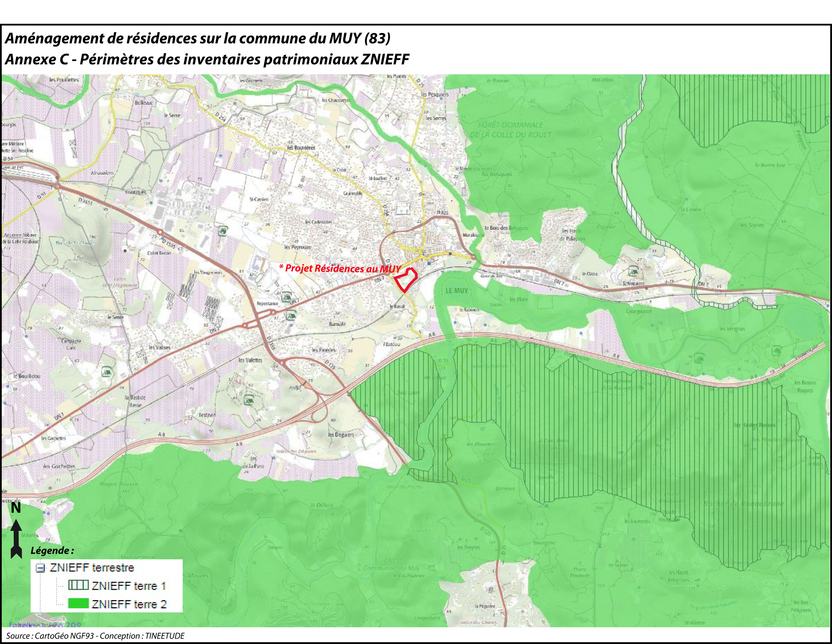The image size is (832, 644).
Task: Click the "D 91" road label
Action: (42, 196)
